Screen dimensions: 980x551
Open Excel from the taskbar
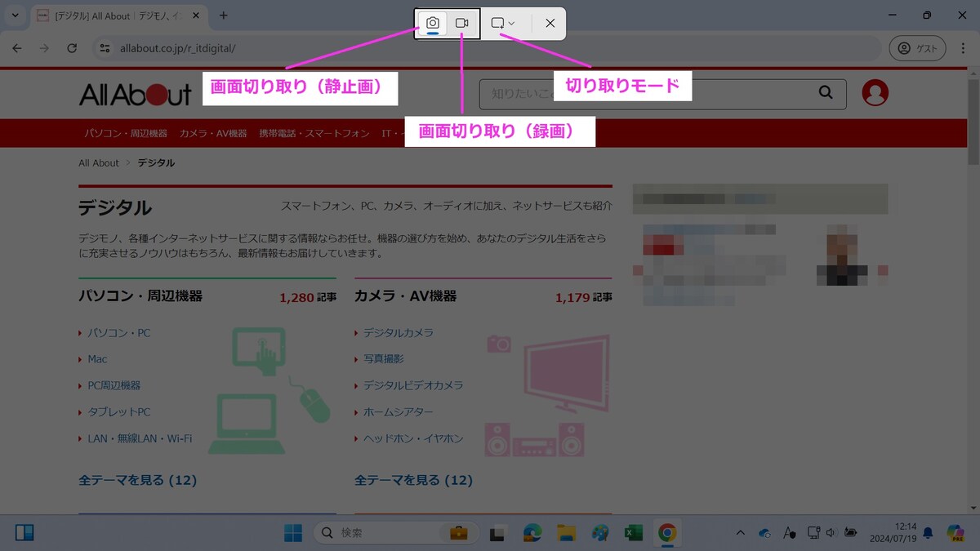coord(633,533)
